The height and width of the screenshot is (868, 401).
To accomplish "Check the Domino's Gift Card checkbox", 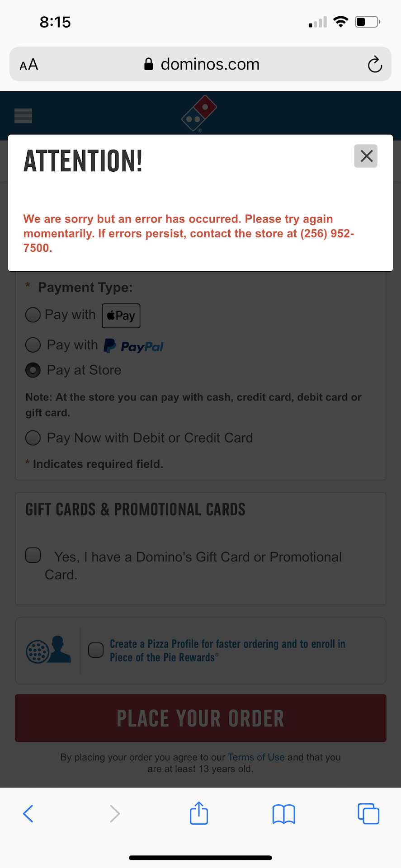I will click(33, 555).
